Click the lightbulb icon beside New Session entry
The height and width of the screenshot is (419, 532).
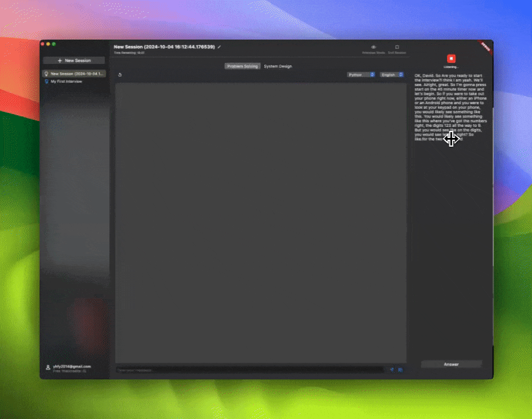click(47, 73)
